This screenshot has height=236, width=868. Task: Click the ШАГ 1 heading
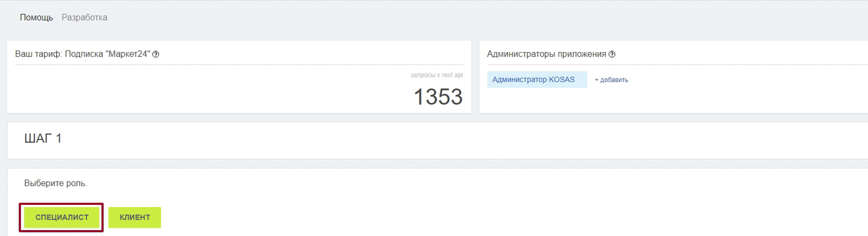coord(43,138)
